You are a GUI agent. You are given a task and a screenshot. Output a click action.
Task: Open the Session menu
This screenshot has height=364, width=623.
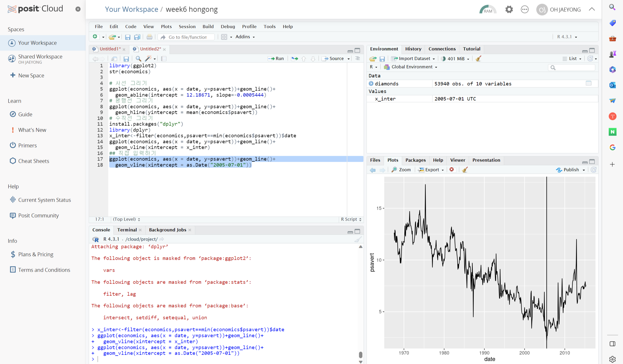187,26
